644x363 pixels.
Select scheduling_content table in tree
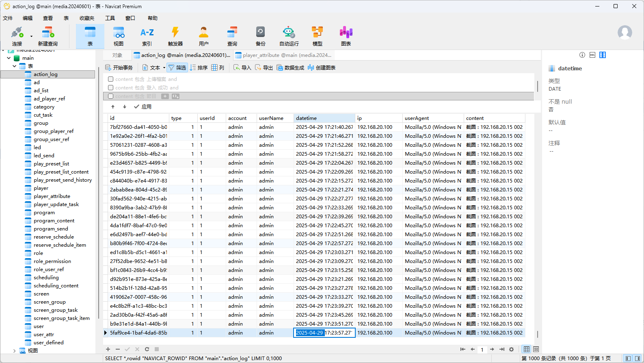tap(56, 285)
